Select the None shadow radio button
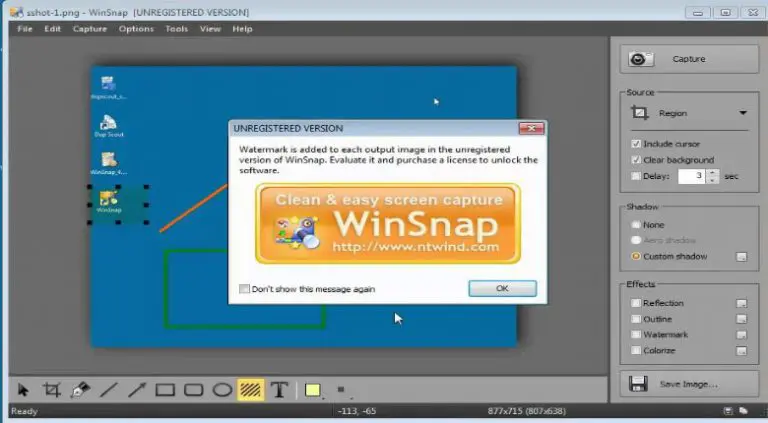The width and height of the screenshot is (768, 423). [636, 225]
